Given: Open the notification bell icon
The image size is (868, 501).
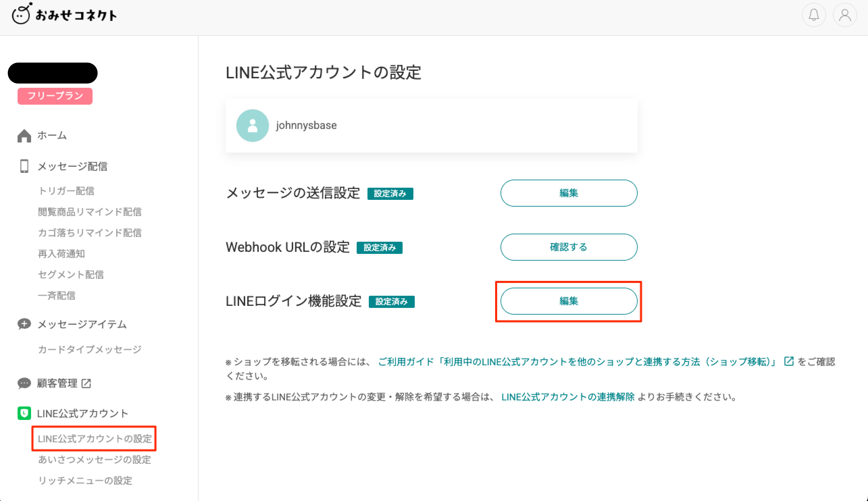Looking at the screenshot, I should tap(814, 15).
